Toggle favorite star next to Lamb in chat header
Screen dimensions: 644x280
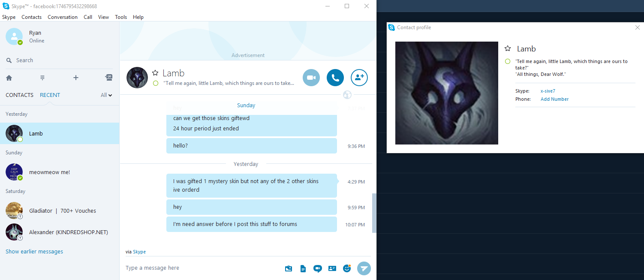pos(155,73)
